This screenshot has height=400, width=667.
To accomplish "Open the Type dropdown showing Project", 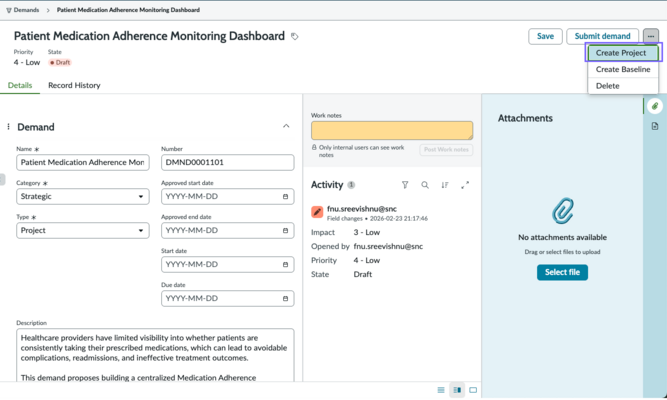I will tap(83, 231).
